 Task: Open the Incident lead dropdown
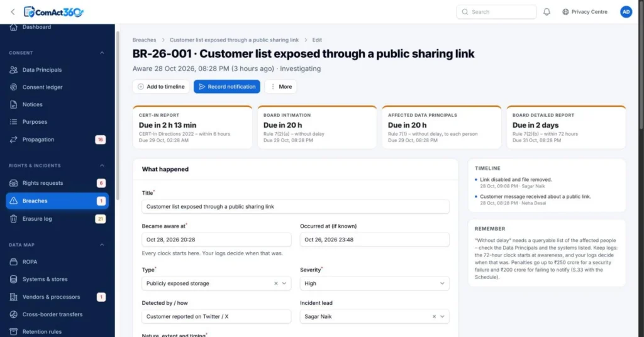[x=442, y=316]
